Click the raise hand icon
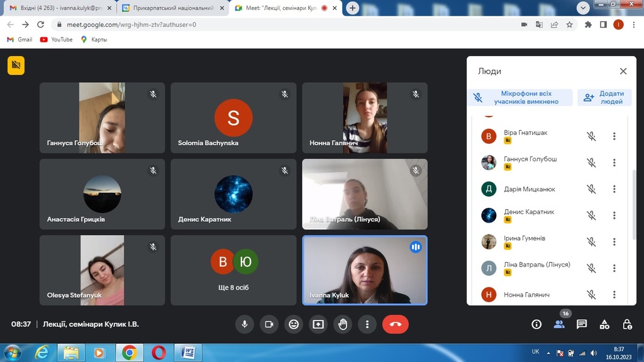644x362 pixels. pos(343,324)
